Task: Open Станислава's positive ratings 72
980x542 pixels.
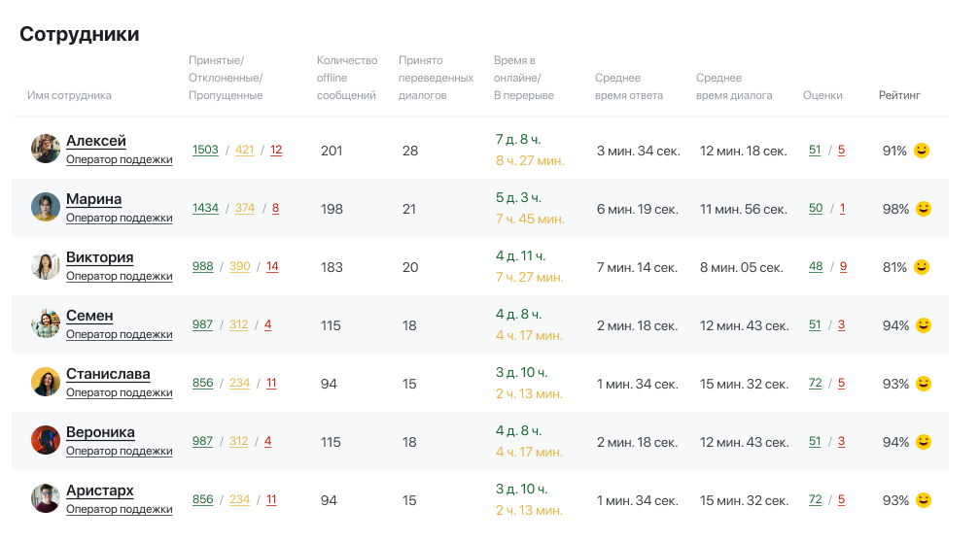Action: (x=815, y=383)
